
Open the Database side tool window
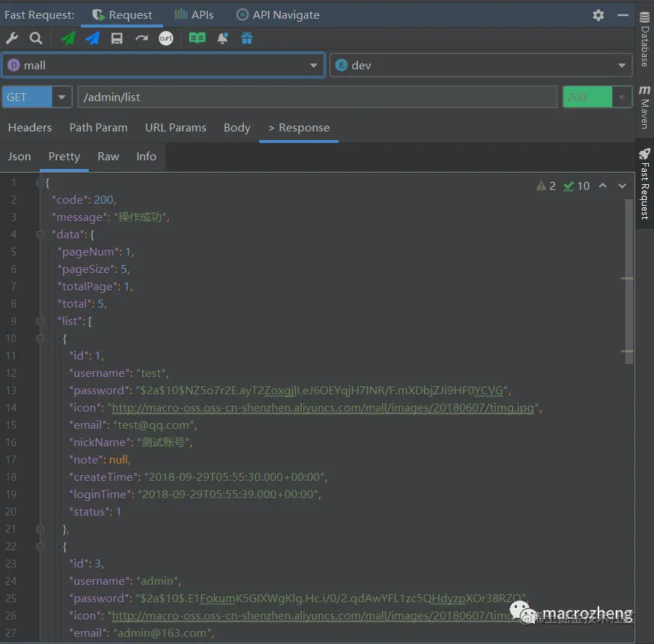pos(645,39)
